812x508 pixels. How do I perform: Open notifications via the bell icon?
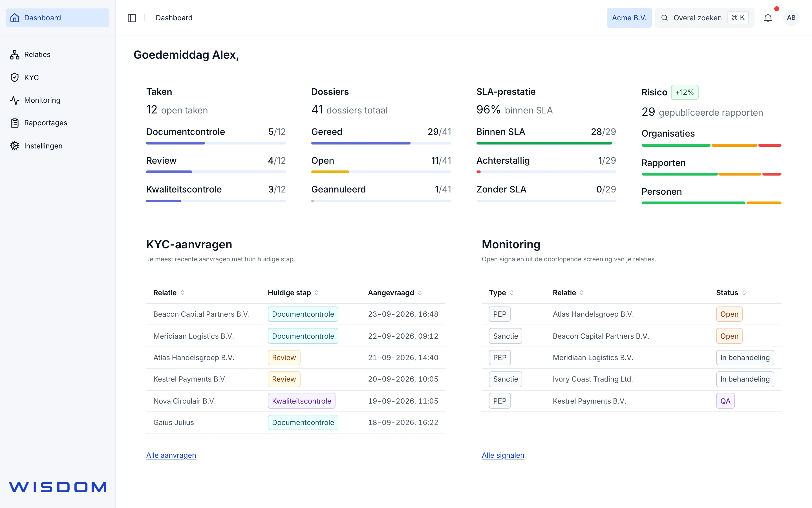tap(768, 18)
